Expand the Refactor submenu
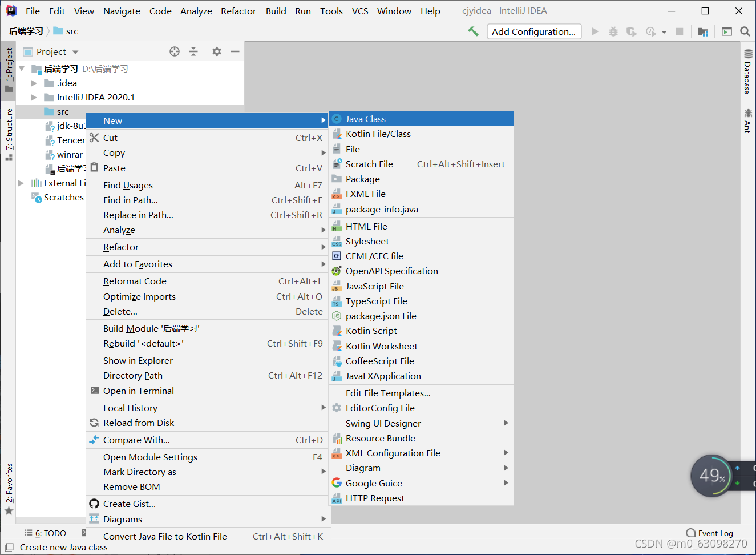The width and height of the screenshot is (756, 555). pyautogui.click(x=207, y=247)
